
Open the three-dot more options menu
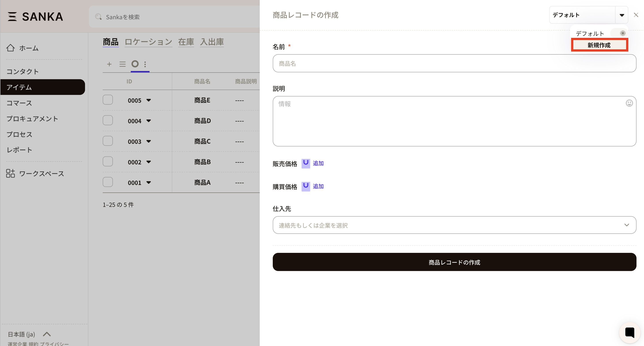pos(145,64)
